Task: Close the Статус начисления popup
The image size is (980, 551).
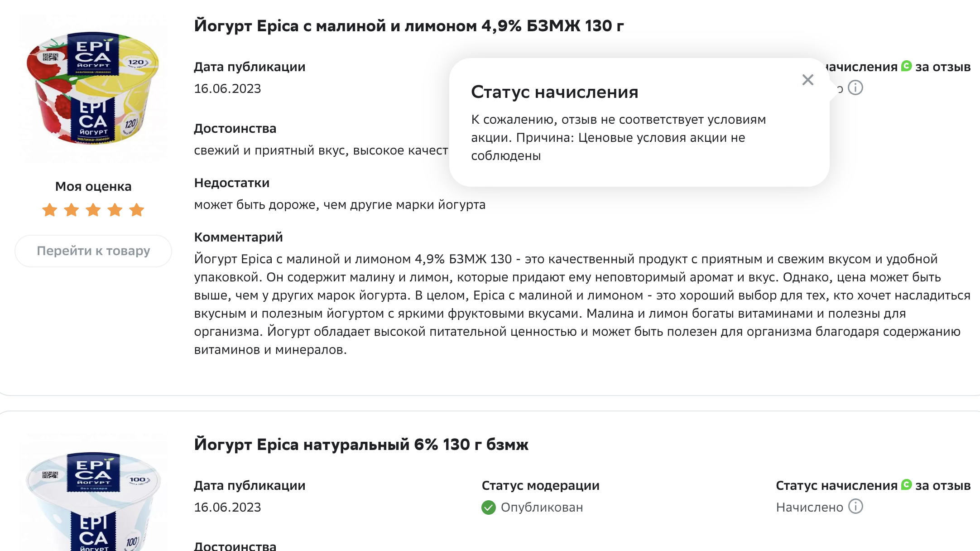Action: click(807, 80)
